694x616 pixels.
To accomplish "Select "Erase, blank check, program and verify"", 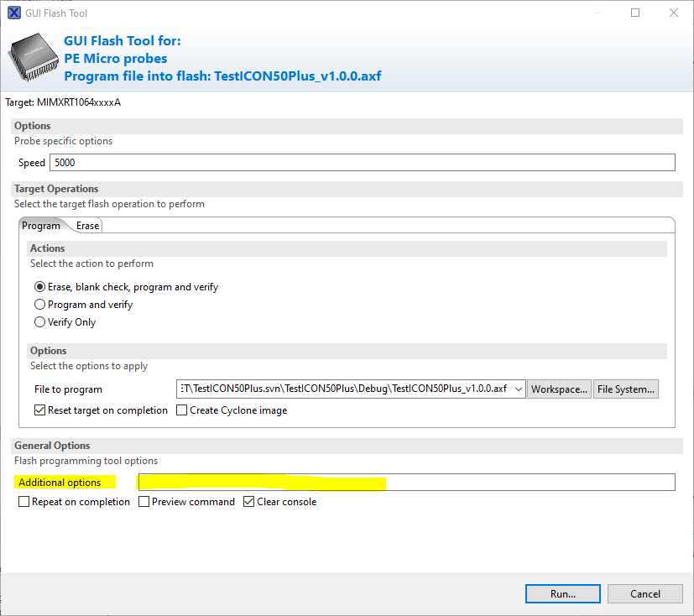I will pos(39,286).
